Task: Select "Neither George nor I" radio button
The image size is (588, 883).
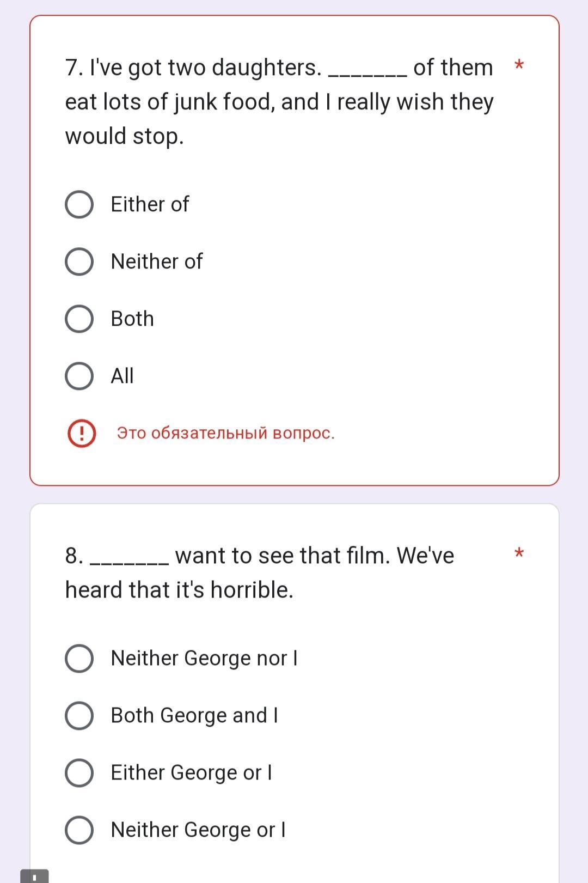Action: click(x=79, y=659)
